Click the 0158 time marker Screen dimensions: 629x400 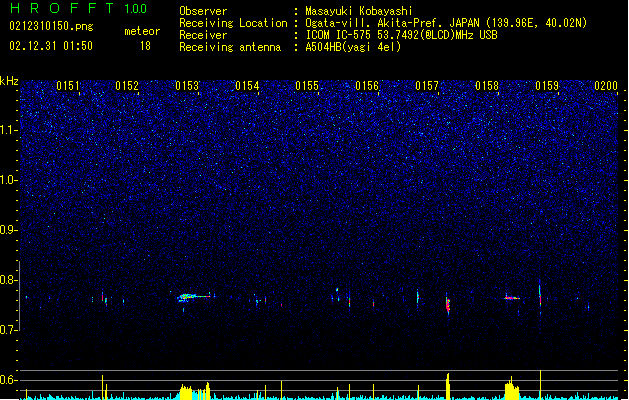(487, 86)
